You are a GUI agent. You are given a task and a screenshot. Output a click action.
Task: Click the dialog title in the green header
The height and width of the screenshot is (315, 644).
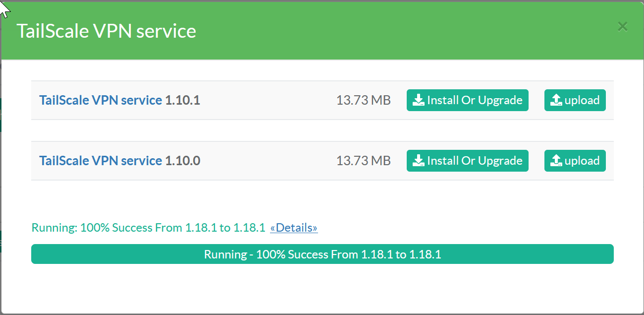[107, 31]
